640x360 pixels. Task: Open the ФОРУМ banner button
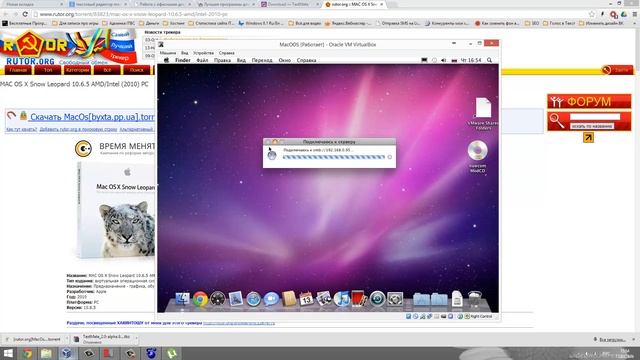589,101
